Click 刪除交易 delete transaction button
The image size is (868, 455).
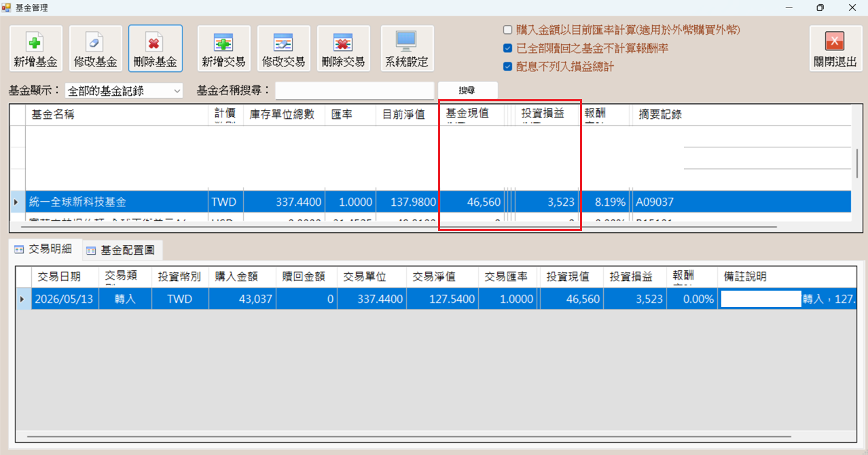coord(343,48)
